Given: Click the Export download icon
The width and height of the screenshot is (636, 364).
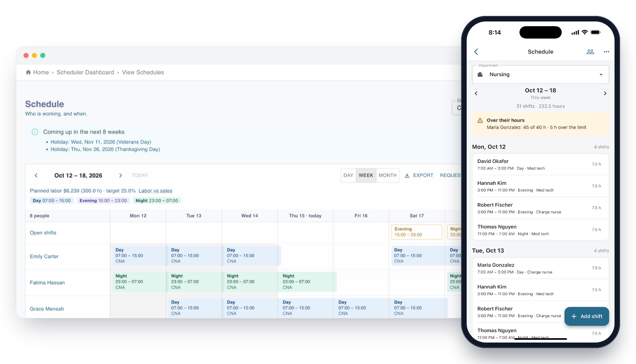Looking at the screenshot, I should coord(407,175).
